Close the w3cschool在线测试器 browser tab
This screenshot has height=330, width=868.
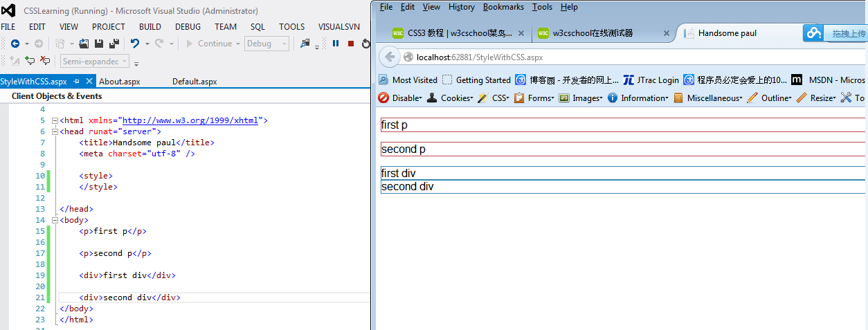tap(665, 33)
